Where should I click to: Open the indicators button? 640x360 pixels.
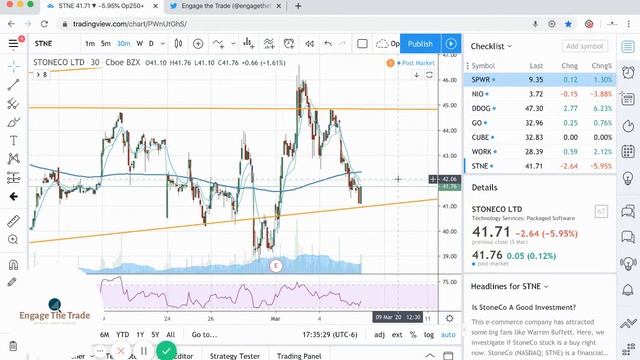218,43
